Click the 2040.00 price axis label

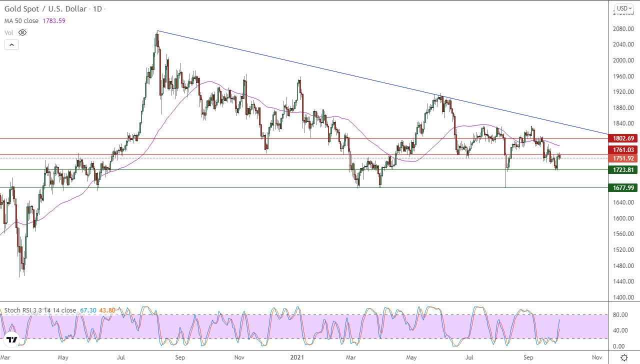(623, 44)
